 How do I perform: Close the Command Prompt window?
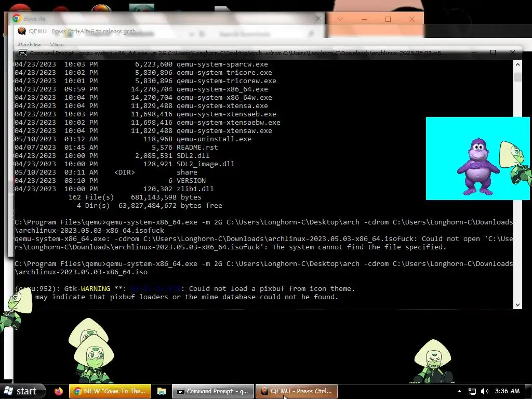click(513, 52)
